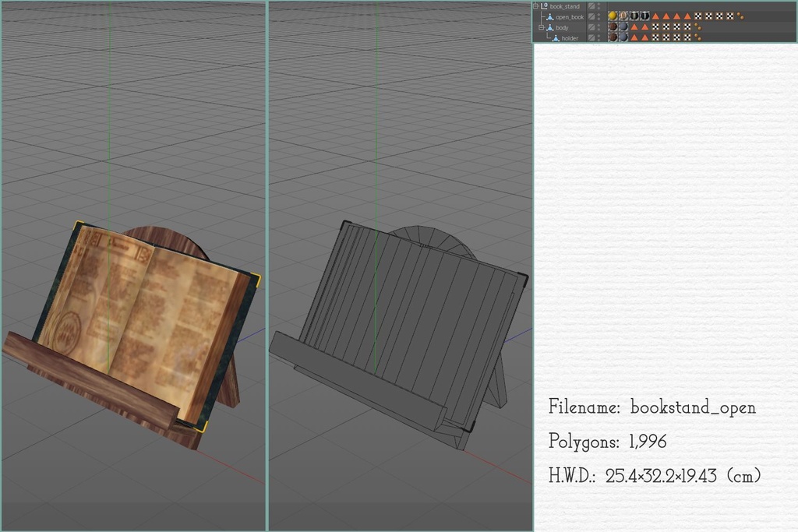Select the book_stand row label

click(565, 6)
